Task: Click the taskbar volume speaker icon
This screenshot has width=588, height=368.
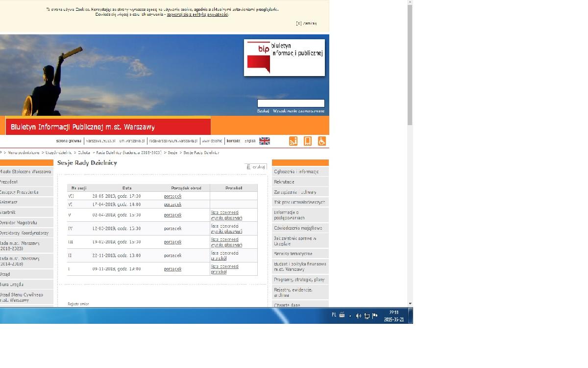Action: tap(358, 316)
